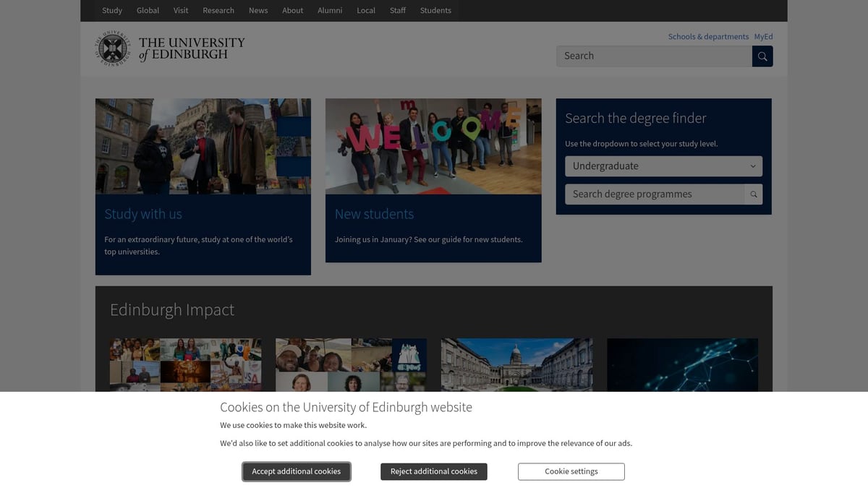Click the degree programmes search magnifier icon

coord(754,194)
